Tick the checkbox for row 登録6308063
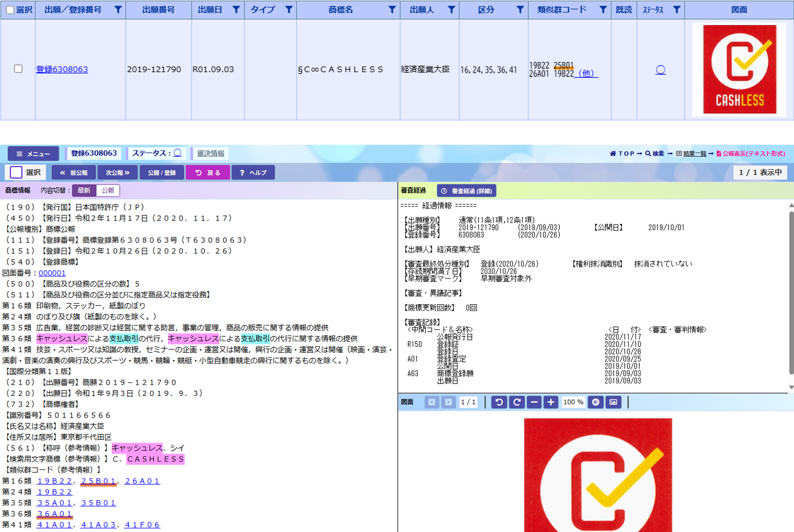The image size is (794, 532). tap(18, 68)
